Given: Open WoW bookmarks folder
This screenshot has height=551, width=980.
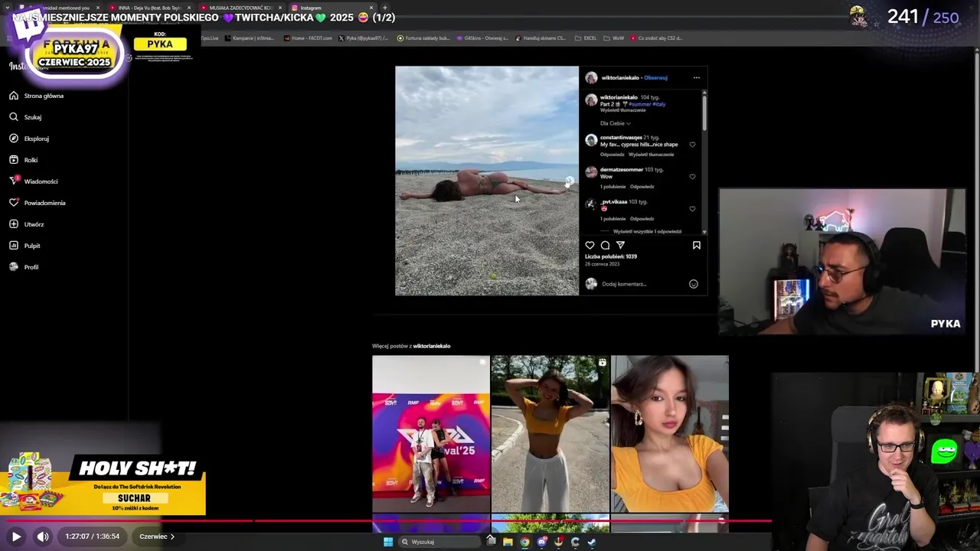Looking at the screenshot, I should [613, 37].
